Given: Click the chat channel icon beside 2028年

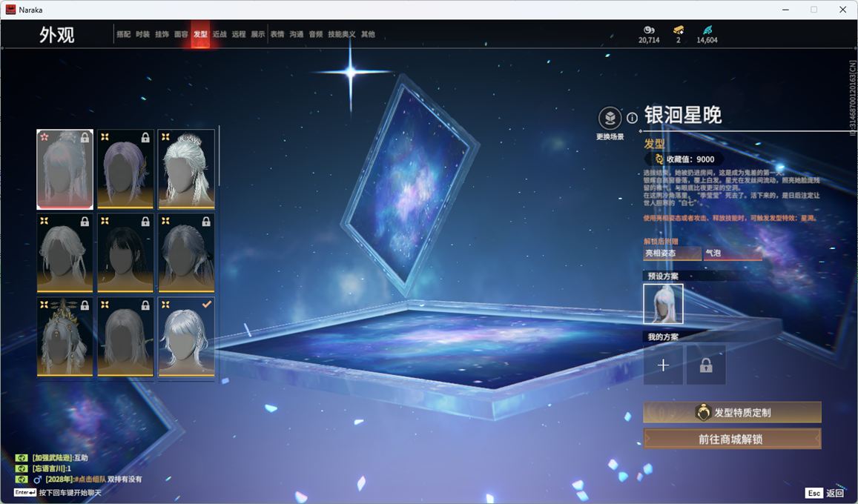Looking at the screenshot, I should pyautogui.click(x=22, y=480).
